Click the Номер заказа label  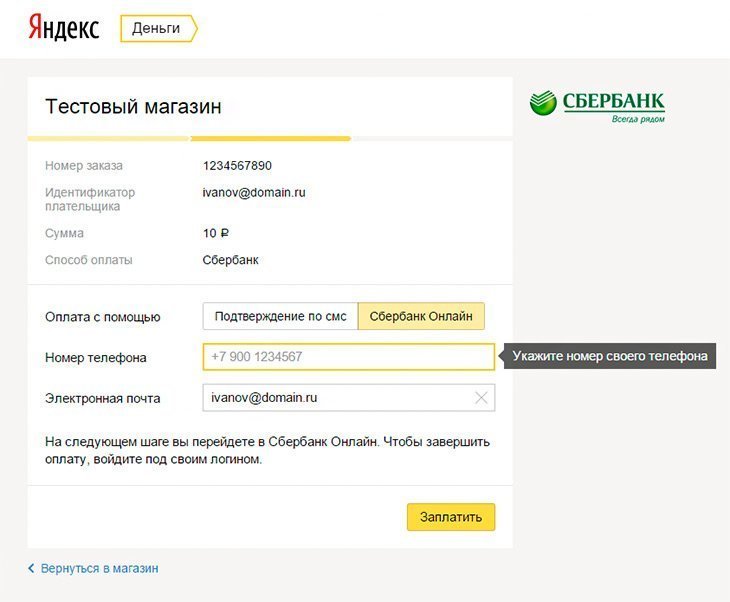[84, 166]
